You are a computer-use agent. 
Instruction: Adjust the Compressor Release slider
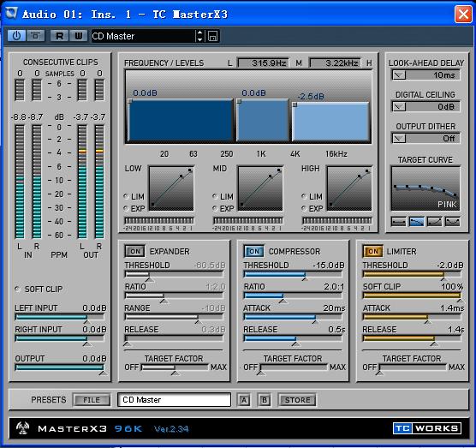(293, 338)
